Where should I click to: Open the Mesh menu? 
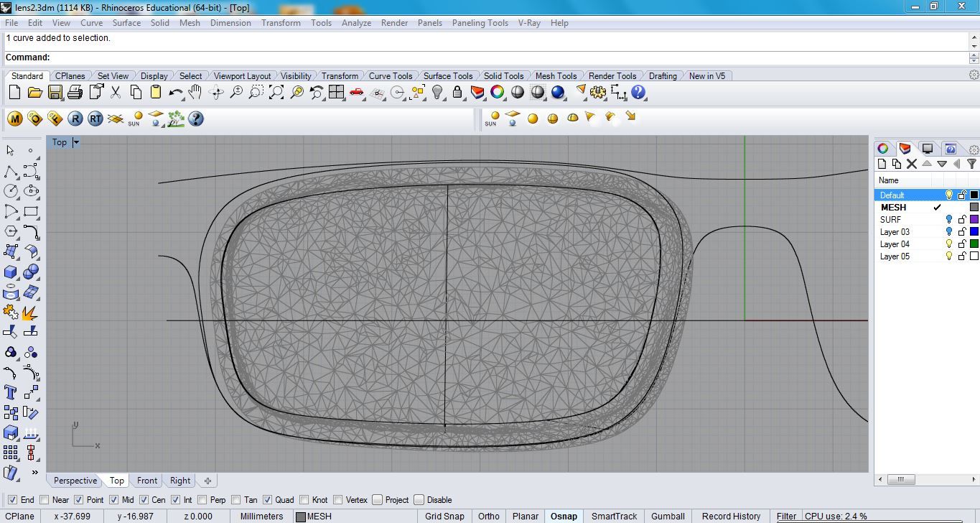190,22
